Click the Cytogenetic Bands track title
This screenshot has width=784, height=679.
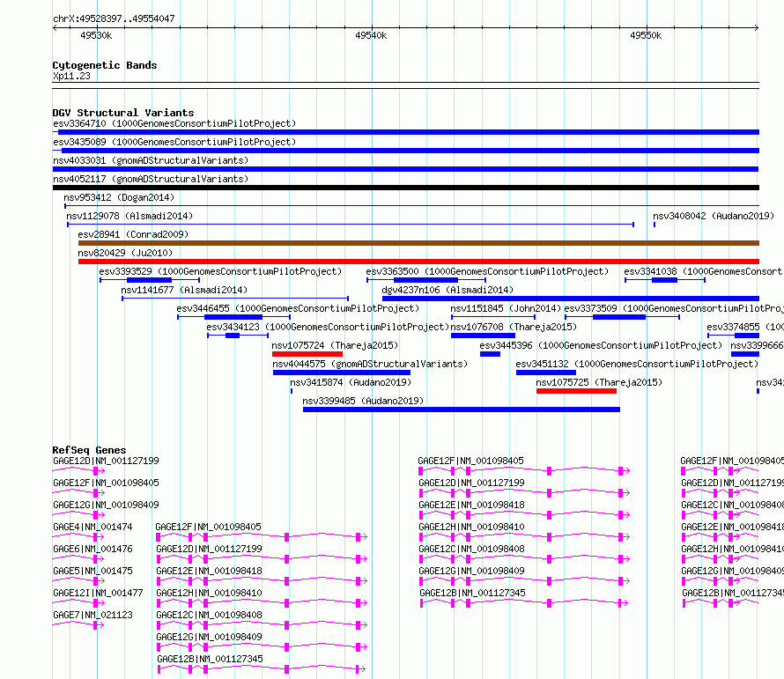[105, 65]
